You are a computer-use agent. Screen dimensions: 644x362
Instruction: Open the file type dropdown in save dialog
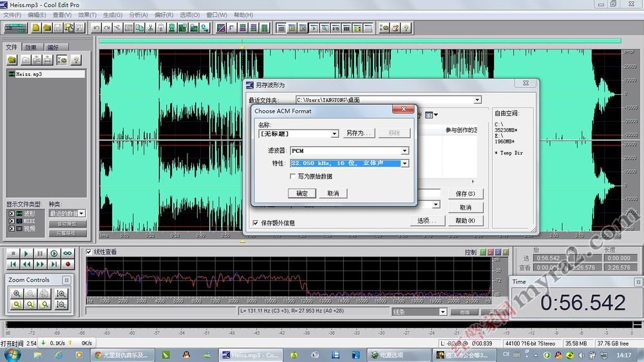[436, 204]
